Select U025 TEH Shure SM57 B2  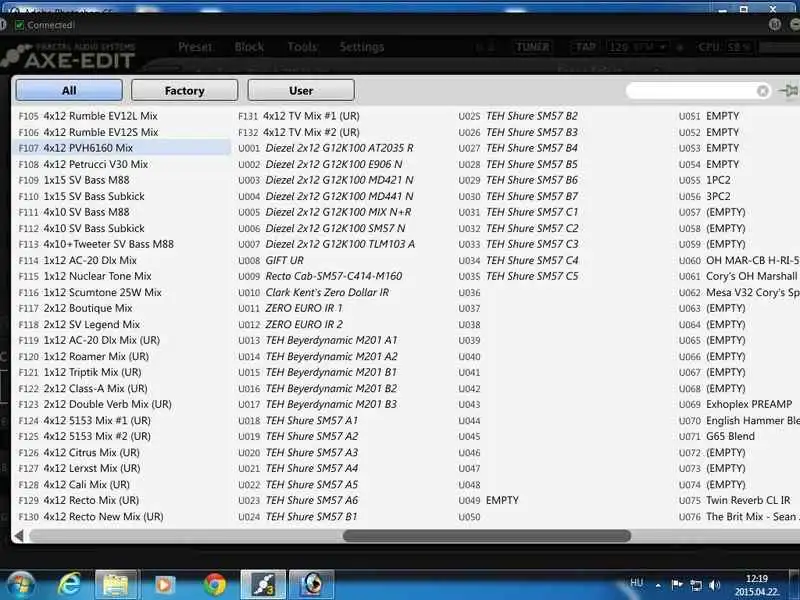562,116
